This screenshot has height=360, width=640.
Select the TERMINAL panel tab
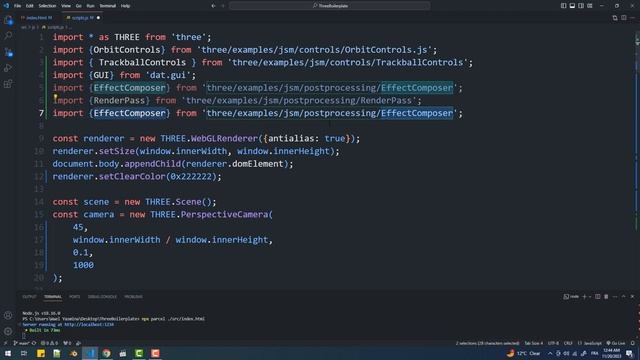coord(53,297)
